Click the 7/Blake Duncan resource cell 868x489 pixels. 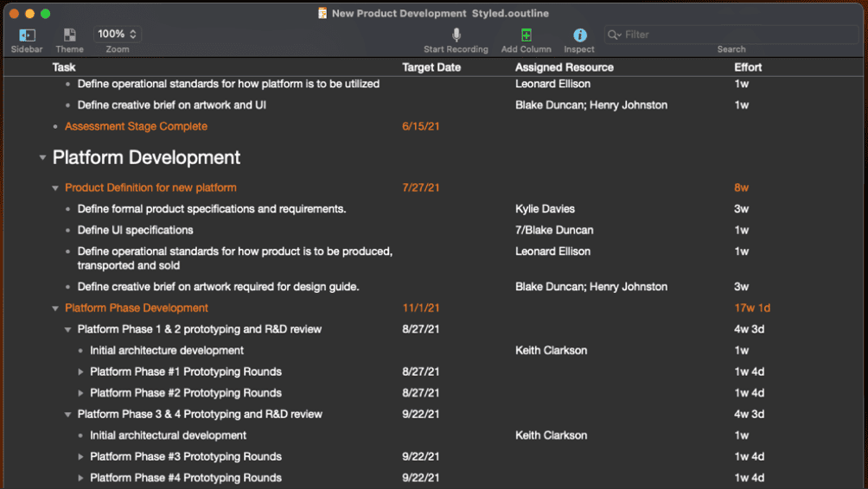tap(554, 230)
